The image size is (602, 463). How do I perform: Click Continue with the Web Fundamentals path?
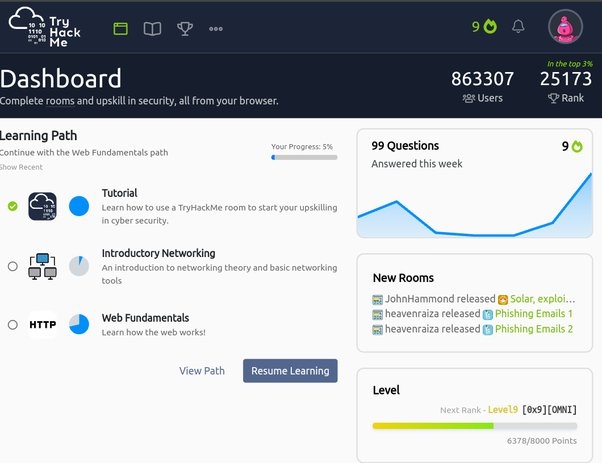click(84, 152)
